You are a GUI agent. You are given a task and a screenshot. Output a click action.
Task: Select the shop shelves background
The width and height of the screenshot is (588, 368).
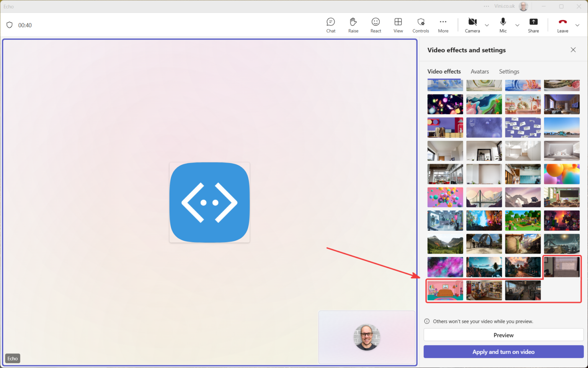pos(484,290)
